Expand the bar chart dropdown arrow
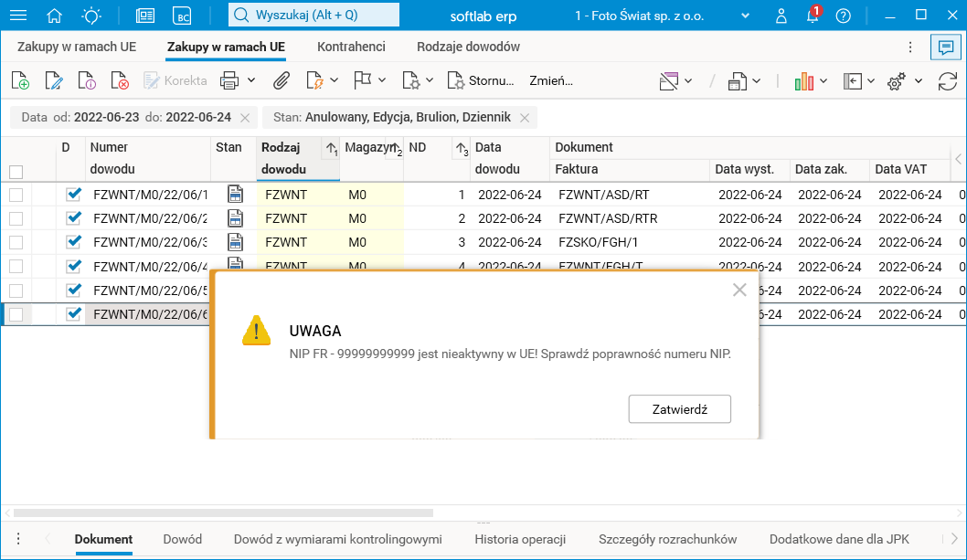Image resolution: width=967 pixels, height=560 pixels. point(824,81)
